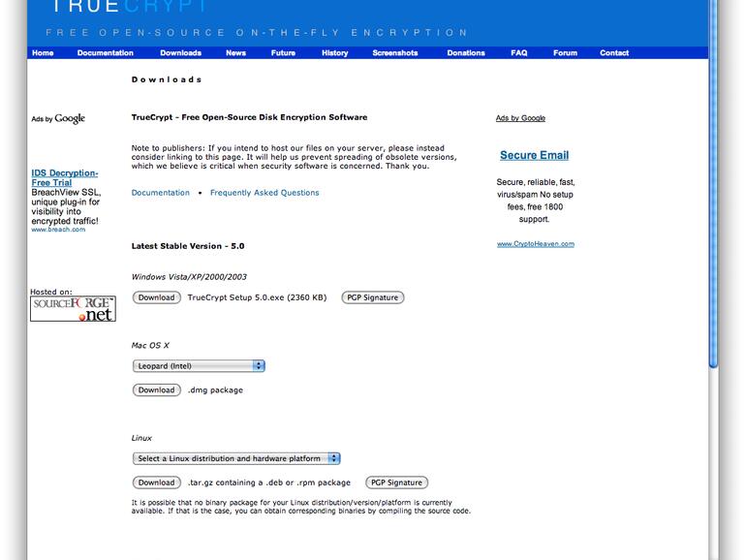The width and height of the screenshot is (746, 560).
Task: Open the IDS Decryption Free Trial ad
Action: pos(65,178)
